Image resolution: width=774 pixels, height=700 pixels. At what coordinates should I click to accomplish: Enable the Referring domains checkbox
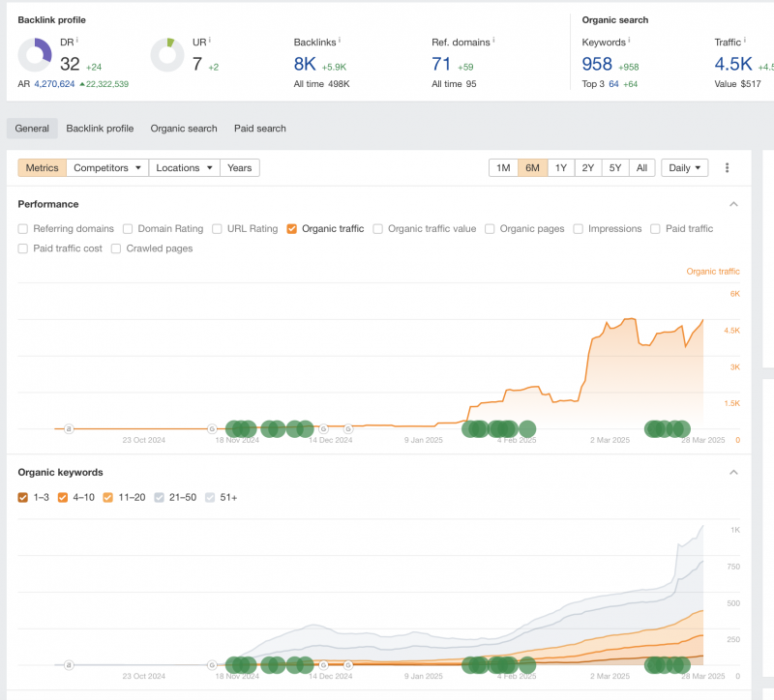click(x=23, y=229)
